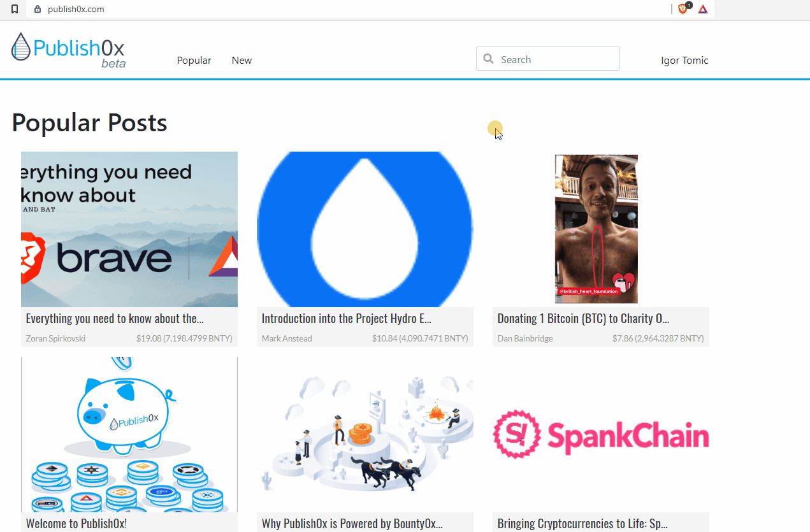
Task: Click author name Dan Bainbridge
Action: [525, 338]
